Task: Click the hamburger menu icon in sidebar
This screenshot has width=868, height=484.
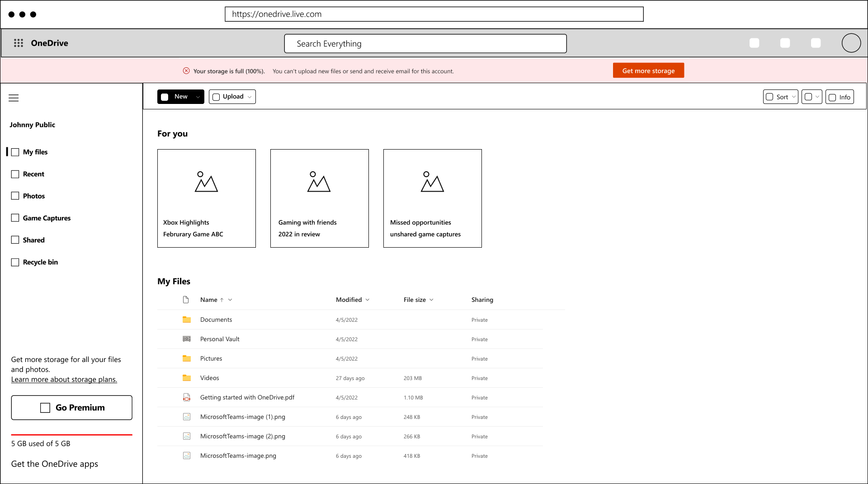Action: click(14, 98)
